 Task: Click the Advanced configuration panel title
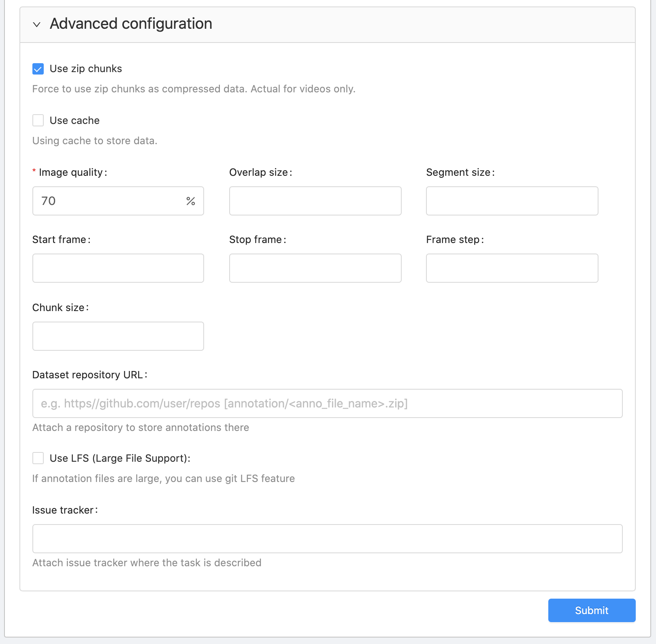[x=131, y=24]
